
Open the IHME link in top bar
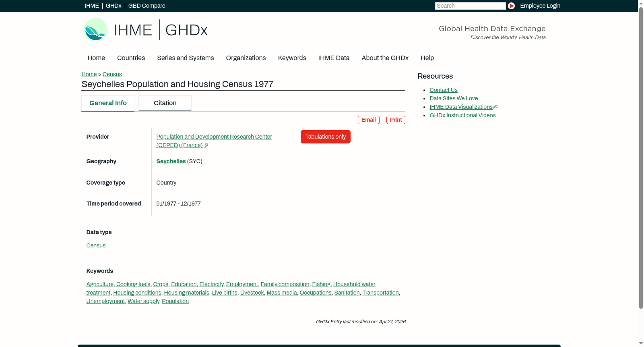[92, 6]
